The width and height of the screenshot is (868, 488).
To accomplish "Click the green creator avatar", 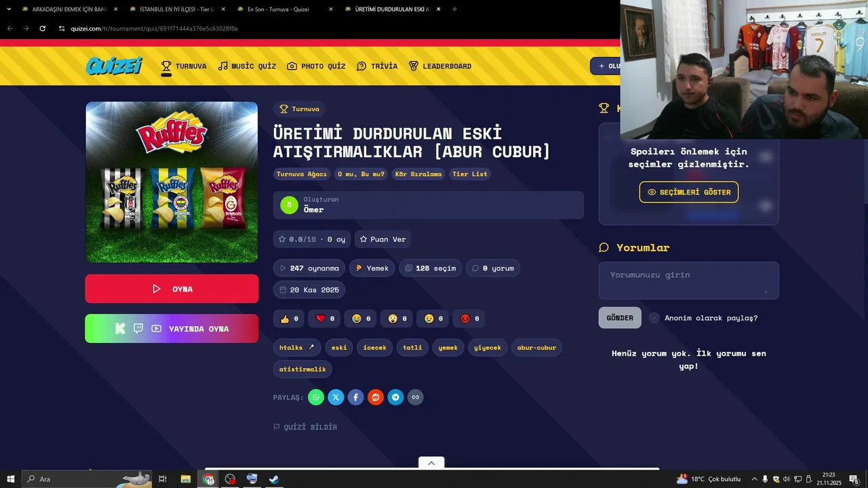I will tap(289, 205).
